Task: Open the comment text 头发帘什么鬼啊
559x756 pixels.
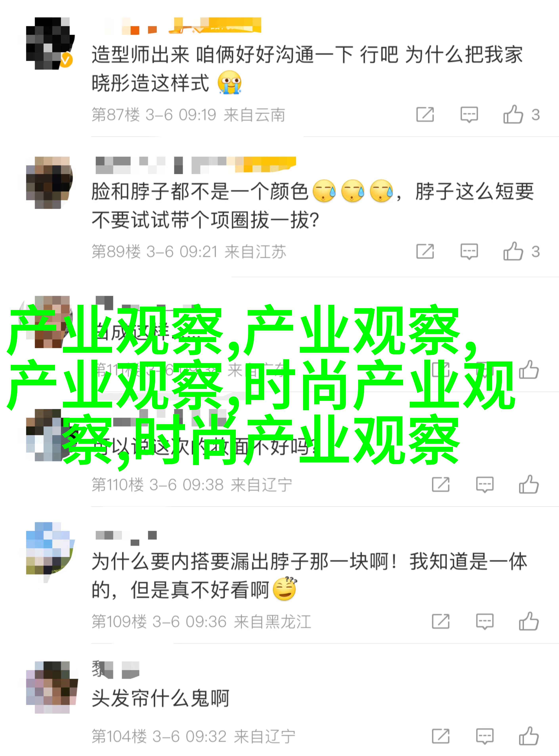Action: coord(160,699)
